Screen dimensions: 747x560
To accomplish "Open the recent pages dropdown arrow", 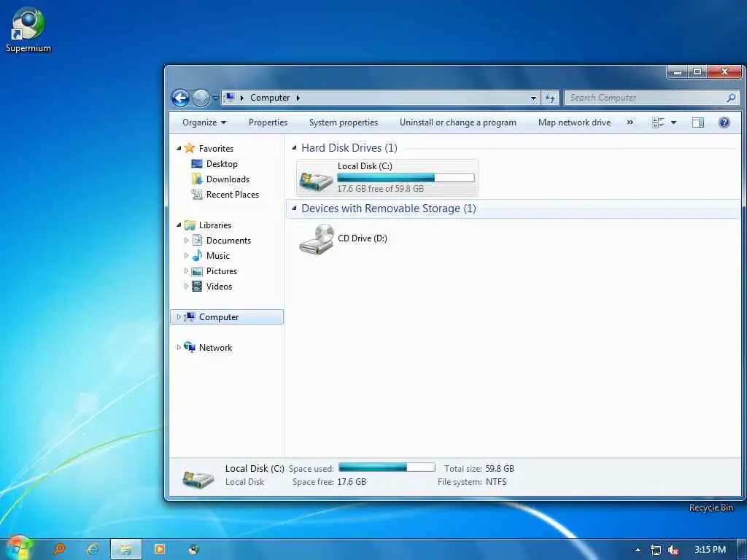I will [x=215, y=98].
